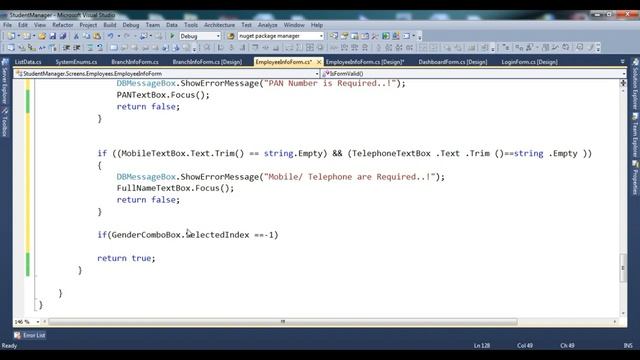This screenshot has height=360, width=640.
Task: Click the Paste toolbar icon
Action: [97, 36]
